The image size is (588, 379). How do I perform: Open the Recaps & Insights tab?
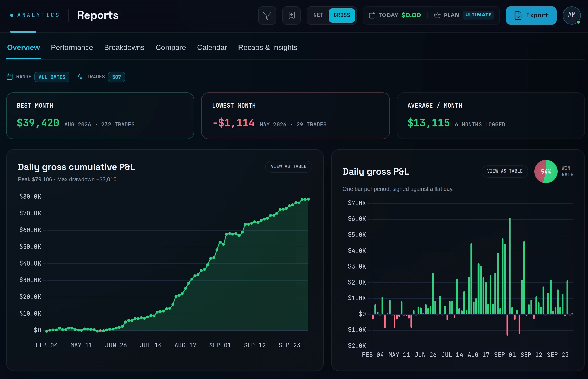pyautogui.click(x=268, y=47)
